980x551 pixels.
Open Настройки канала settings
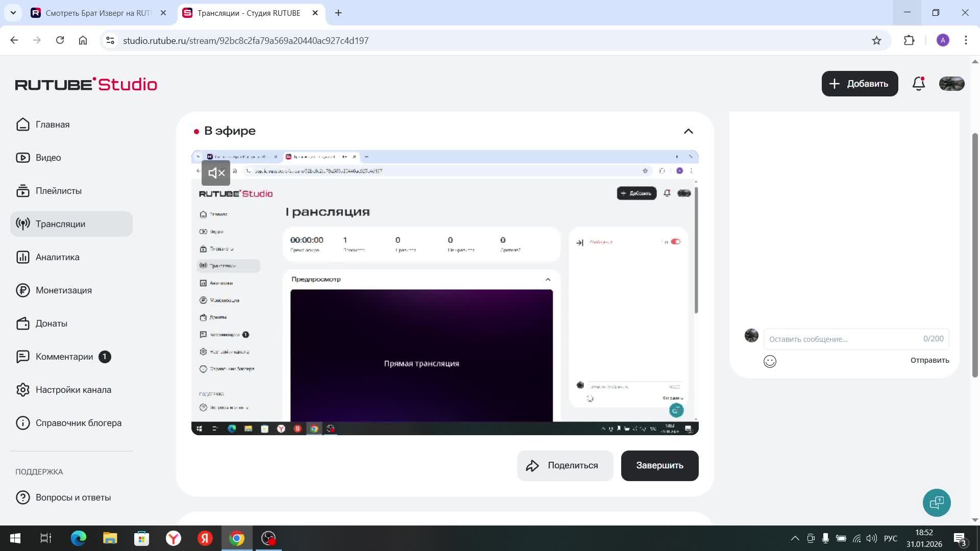coord(73,390)
